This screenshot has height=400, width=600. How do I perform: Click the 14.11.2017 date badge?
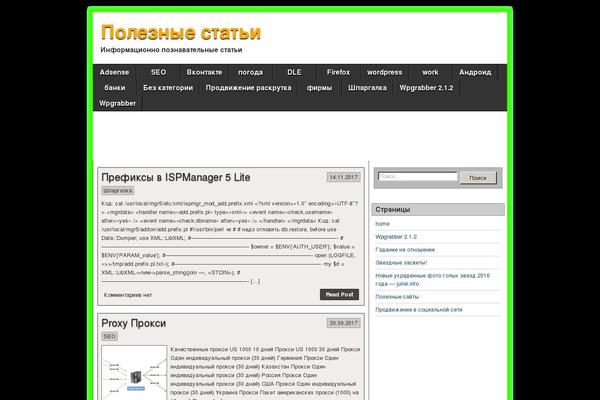point(343,177)
